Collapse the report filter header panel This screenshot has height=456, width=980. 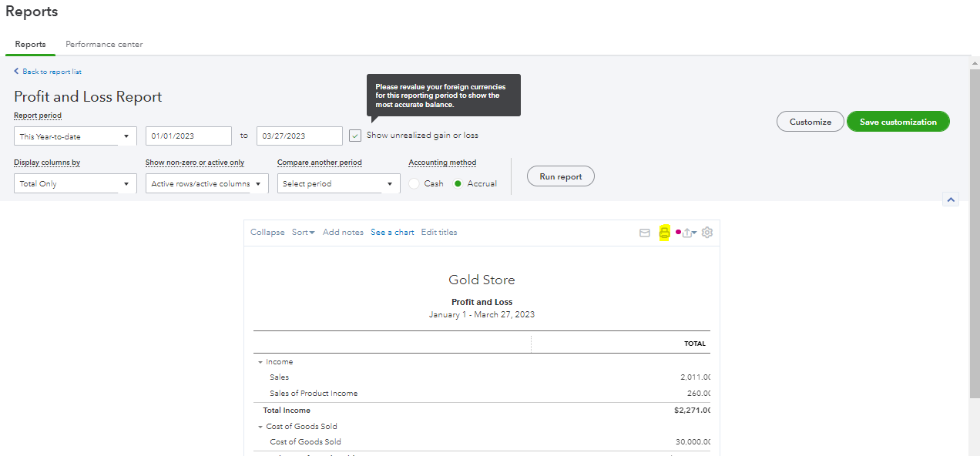coord(951,199)
